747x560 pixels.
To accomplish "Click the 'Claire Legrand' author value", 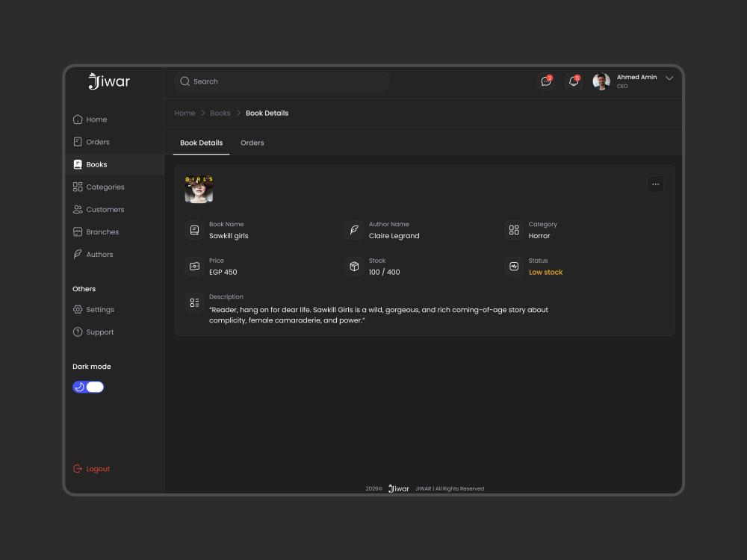I will point(394,236).
